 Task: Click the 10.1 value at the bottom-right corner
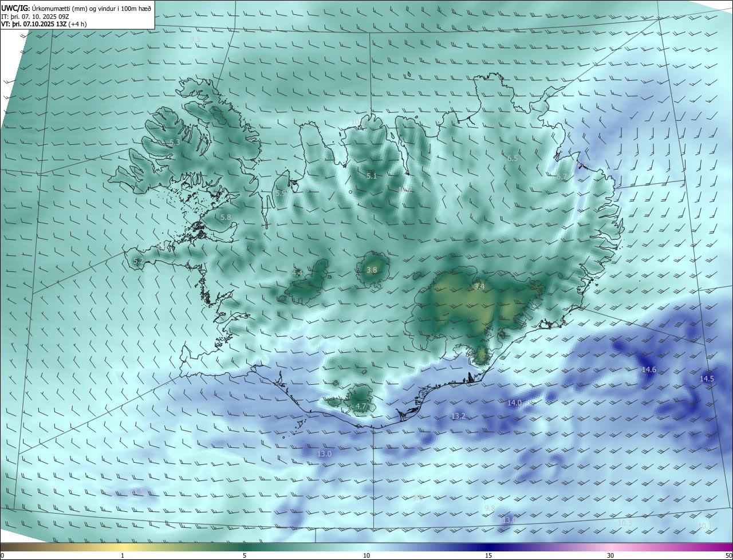(704, 526)
